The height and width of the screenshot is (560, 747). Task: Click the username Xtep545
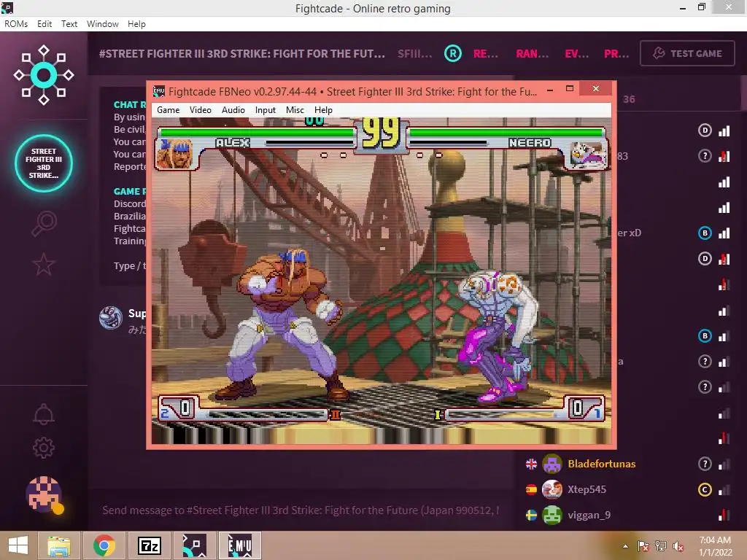(x=587, y=489)
